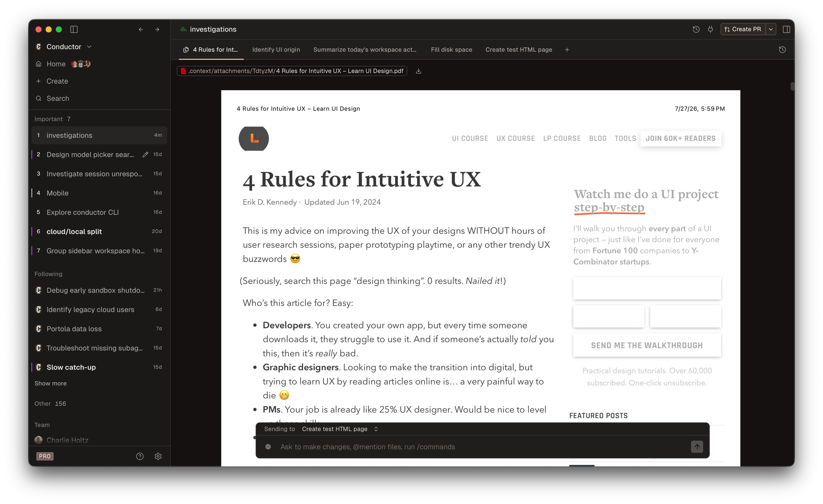Switch to the Identify UI origin tab
The height and width of the screenshot is (504, 823).
276,50
